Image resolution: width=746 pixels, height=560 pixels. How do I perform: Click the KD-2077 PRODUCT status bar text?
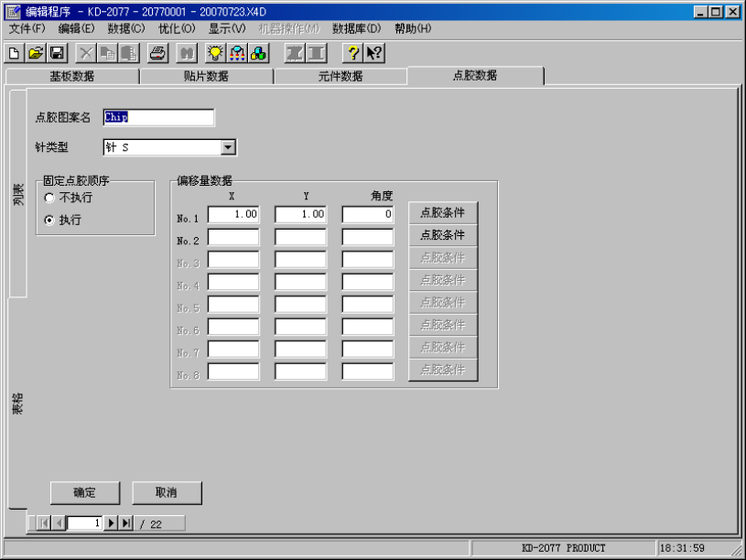pos(563,548)
